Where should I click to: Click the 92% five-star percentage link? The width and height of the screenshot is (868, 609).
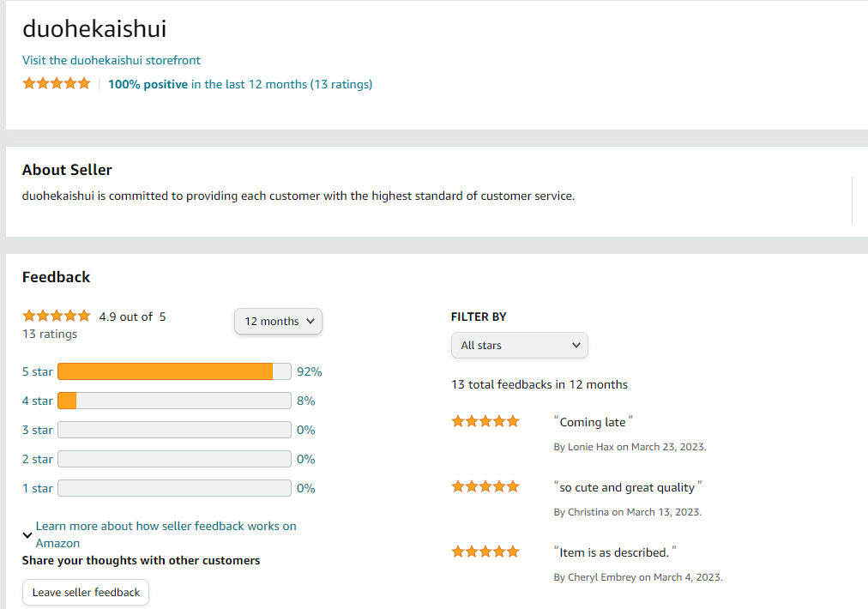[x=309, y=371]
